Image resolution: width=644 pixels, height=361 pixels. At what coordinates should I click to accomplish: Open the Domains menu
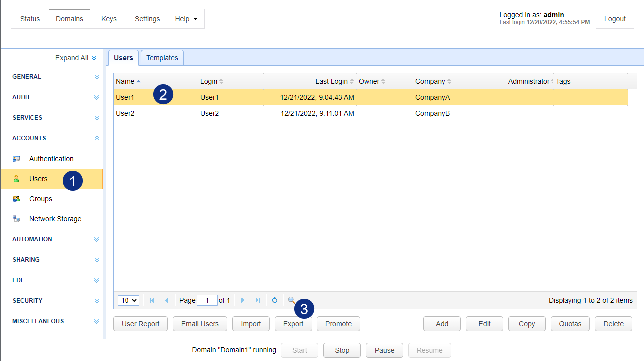click(x=70, y=19)
